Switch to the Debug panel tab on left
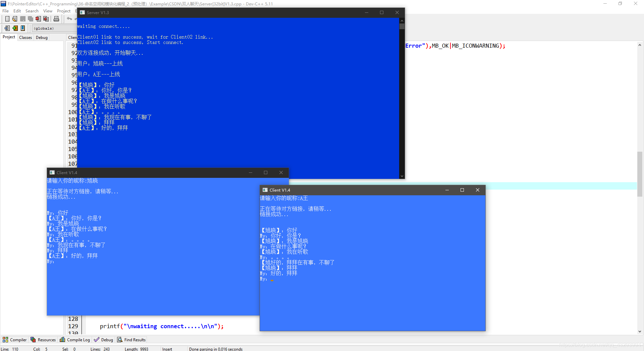This screenshot has height=351, width=644. (42, 37)
